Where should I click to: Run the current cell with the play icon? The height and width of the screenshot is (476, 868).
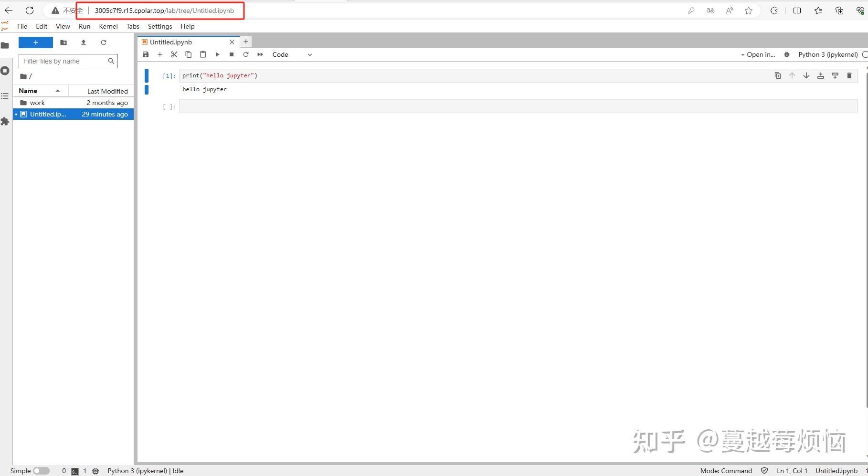(x=217, y=54)
